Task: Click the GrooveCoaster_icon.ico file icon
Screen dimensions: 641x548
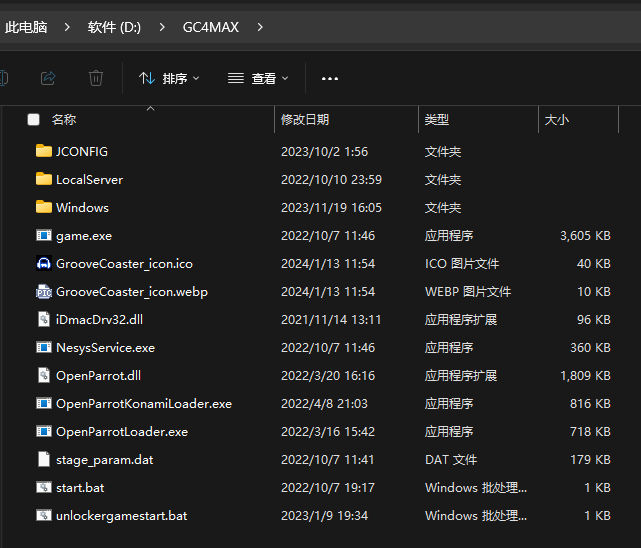Action: pos(44,264)
